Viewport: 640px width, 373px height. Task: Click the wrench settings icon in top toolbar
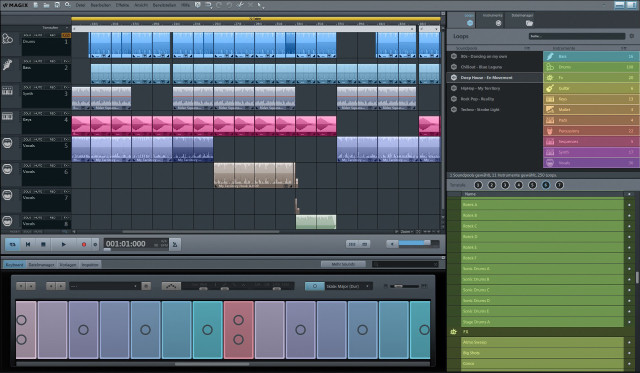click(x=240, y=5)
